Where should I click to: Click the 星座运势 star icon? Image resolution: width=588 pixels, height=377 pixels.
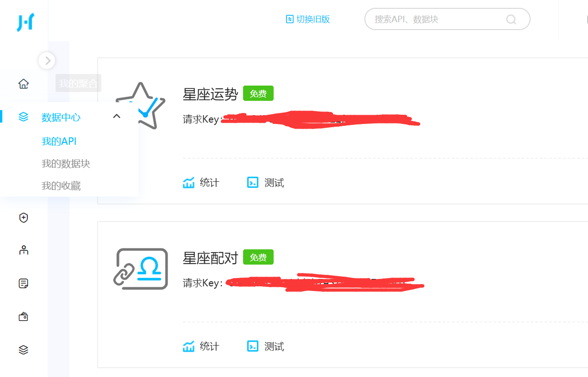coord(140,106)
